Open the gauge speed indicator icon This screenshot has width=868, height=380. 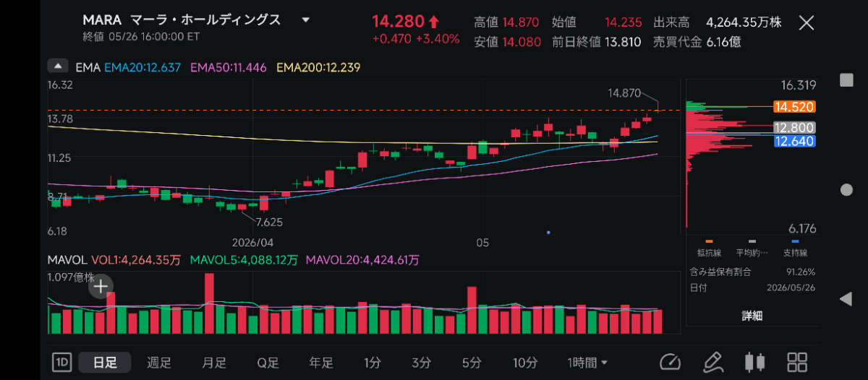click(x=671, y=361)
